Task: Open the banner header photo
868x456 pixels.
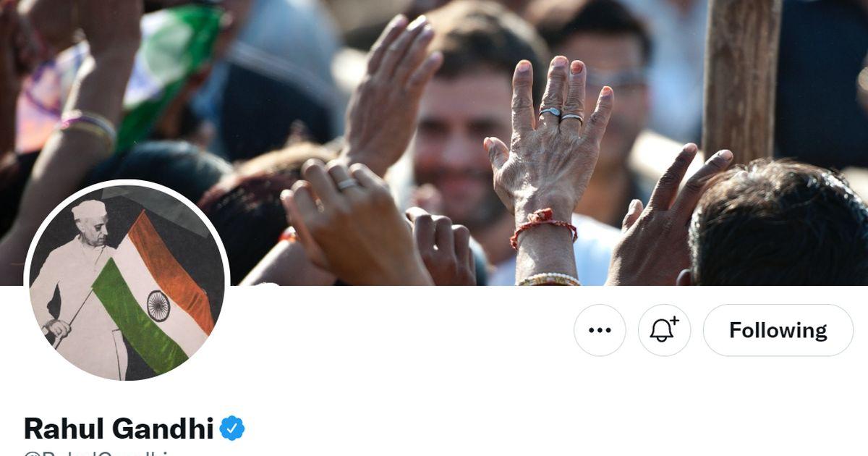Action: 434,143
